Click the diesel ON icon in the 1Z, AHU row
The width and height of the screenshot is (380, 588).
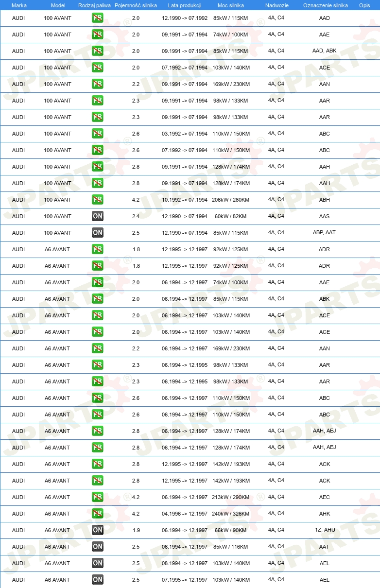(x=98, y=530)
